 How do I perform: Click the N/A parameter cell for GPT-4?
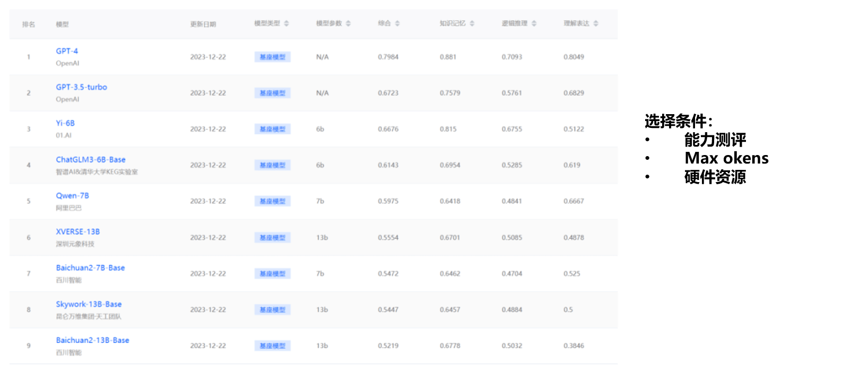point(323,57)
